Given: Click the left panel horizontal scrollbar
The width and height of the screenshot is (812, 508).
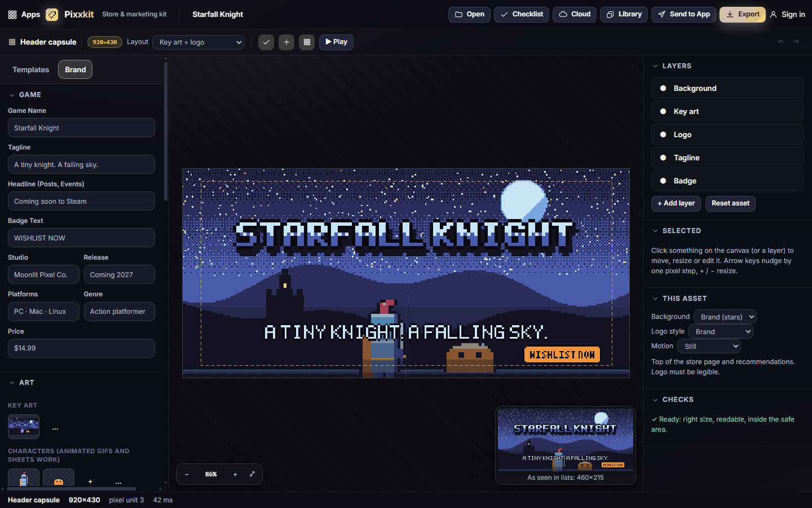Looking at the screenshot, I should pyautogui.click(x=71, y=489).
